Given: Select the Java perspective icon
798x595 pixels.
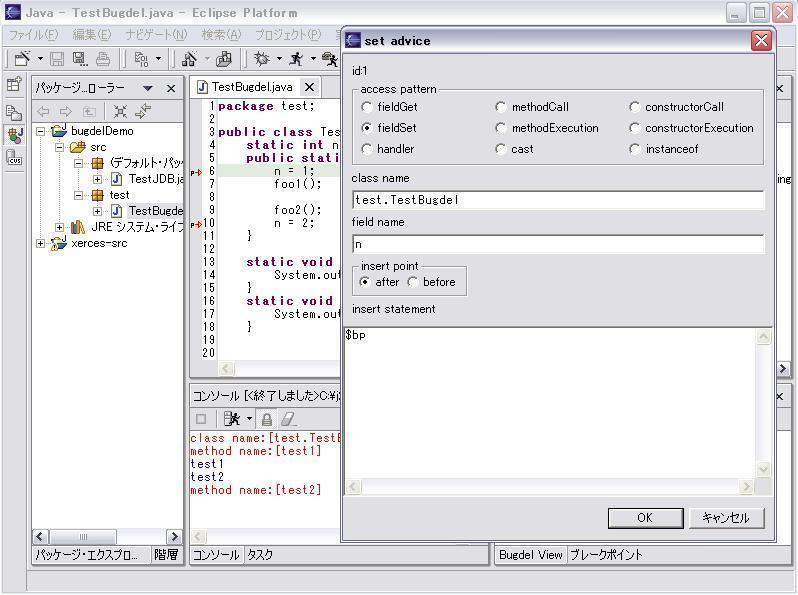Looking at the screenshot, I should [14, 135].
